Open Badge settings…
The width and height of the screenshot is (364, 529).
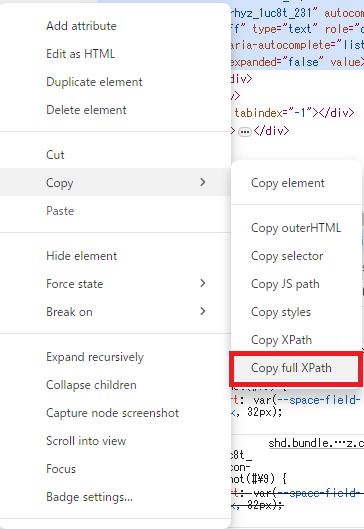[x=89, y=497]
